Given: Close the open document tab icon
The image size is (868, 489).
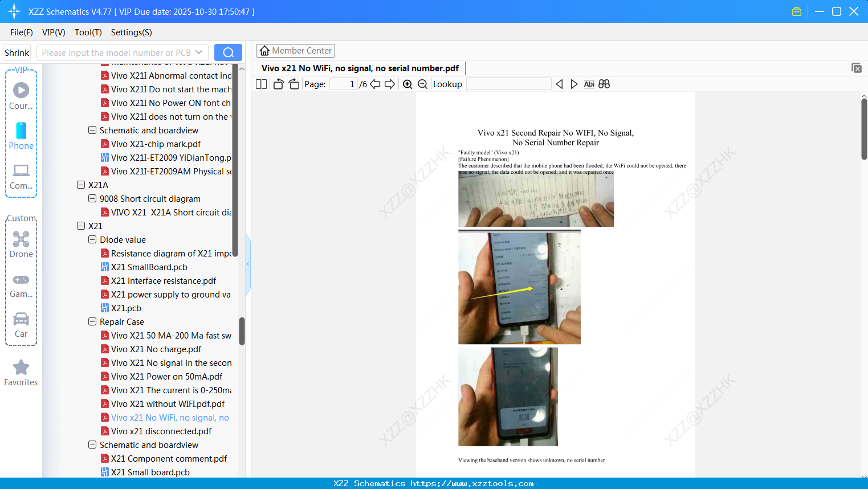Looking at the screenshot, I should 856,68.
